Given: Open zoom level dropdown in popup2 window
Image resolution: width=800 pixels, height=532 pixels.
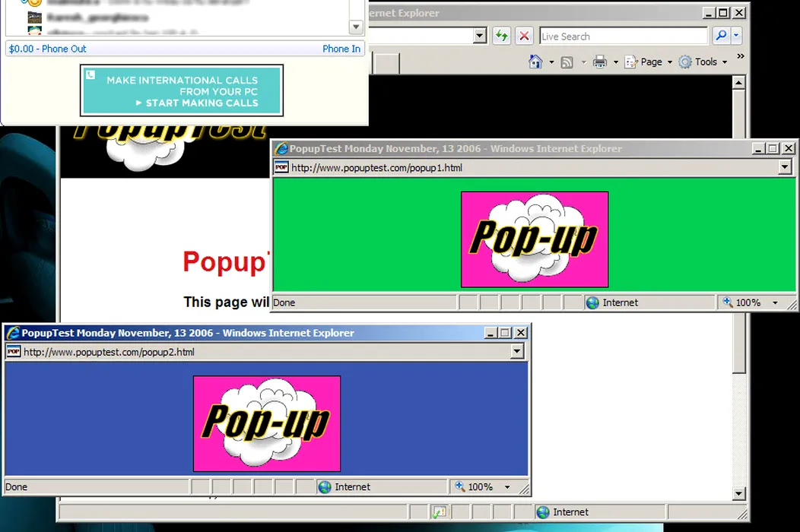Looking at the screenshot, I should tap(508, 487).
